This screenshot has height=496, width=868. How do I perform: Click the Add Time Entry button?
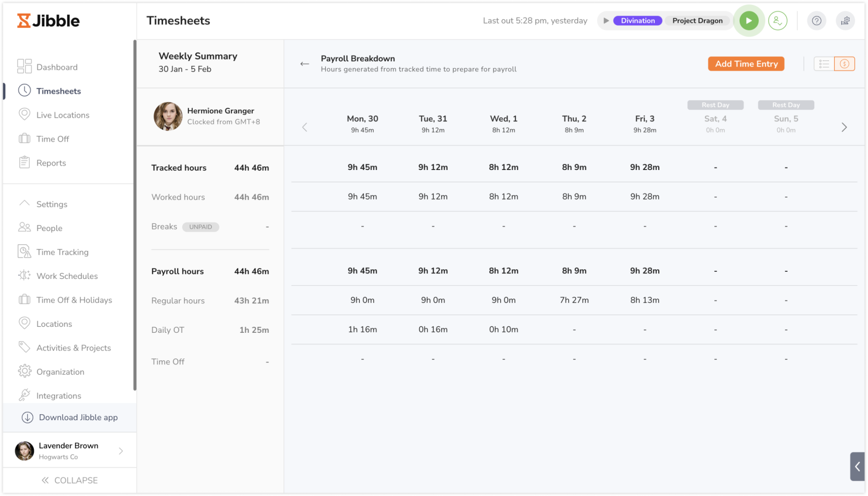click(x=746, y=64)
